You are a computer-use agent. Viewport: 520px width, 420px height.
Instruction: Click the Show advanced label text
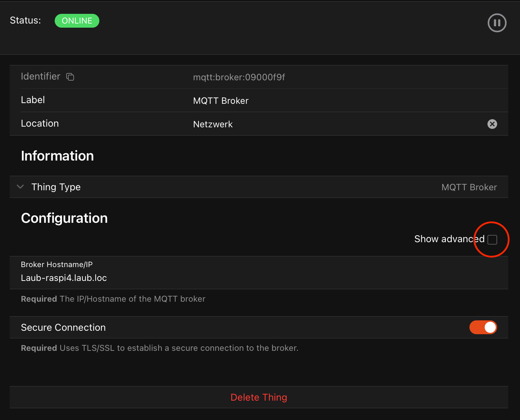pos(449,239)
